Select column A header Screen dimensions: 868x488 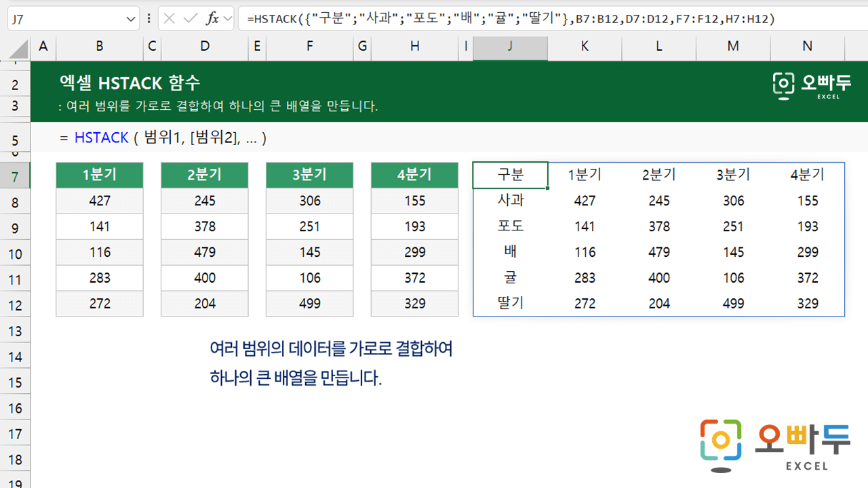pos(43,46)
